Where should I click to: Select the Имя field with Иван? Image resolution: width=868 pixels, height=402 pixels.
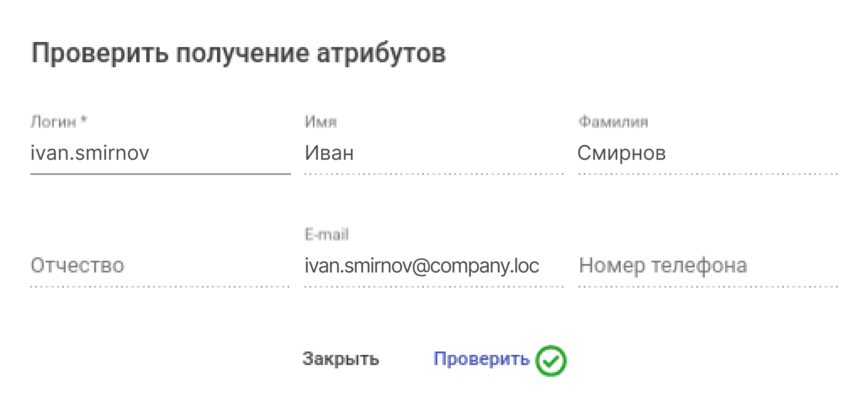click(433, 153)
